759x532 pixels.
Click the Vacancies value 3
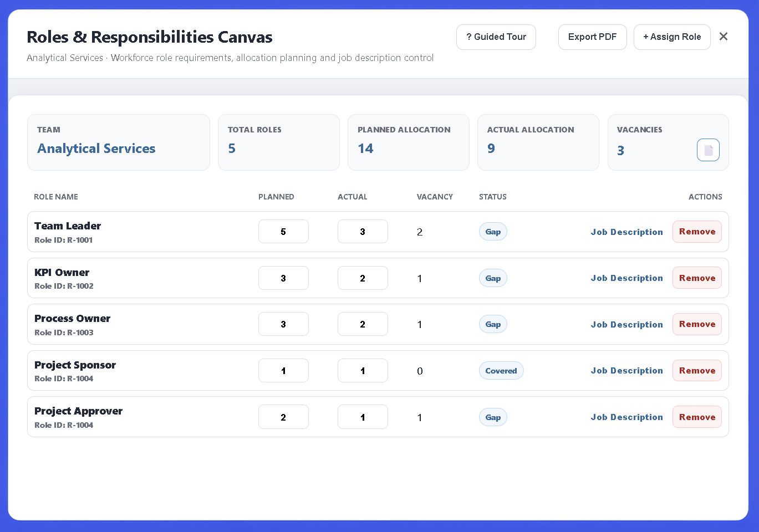click(x=621, y=151)
